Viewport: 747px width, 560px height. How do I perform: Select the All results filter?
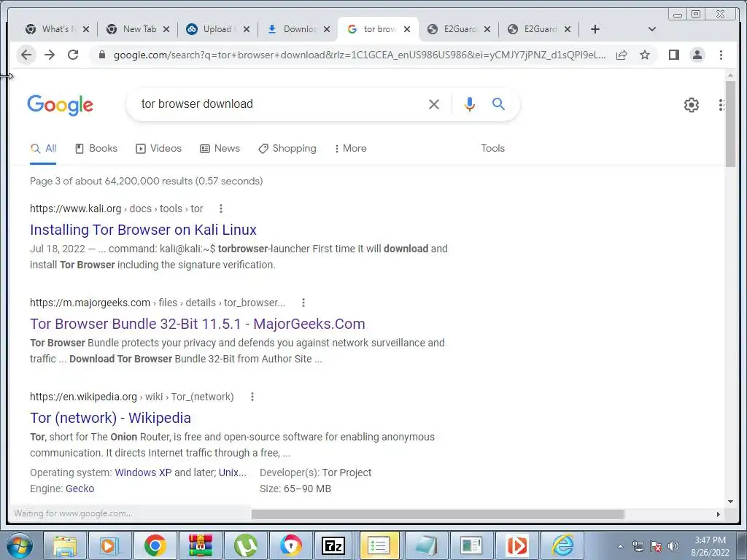tap(43, 149)
